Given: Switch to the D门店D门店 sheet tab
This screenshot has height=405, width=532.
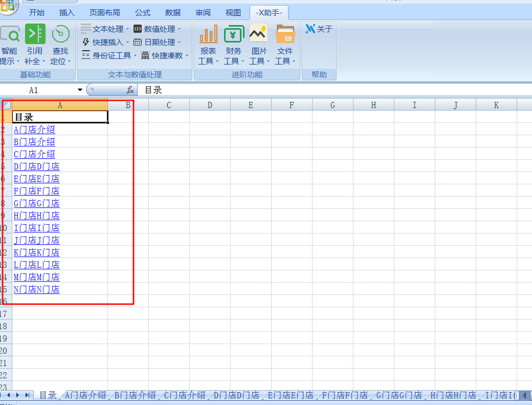Looking at the screenshot, I should (236, 395).
